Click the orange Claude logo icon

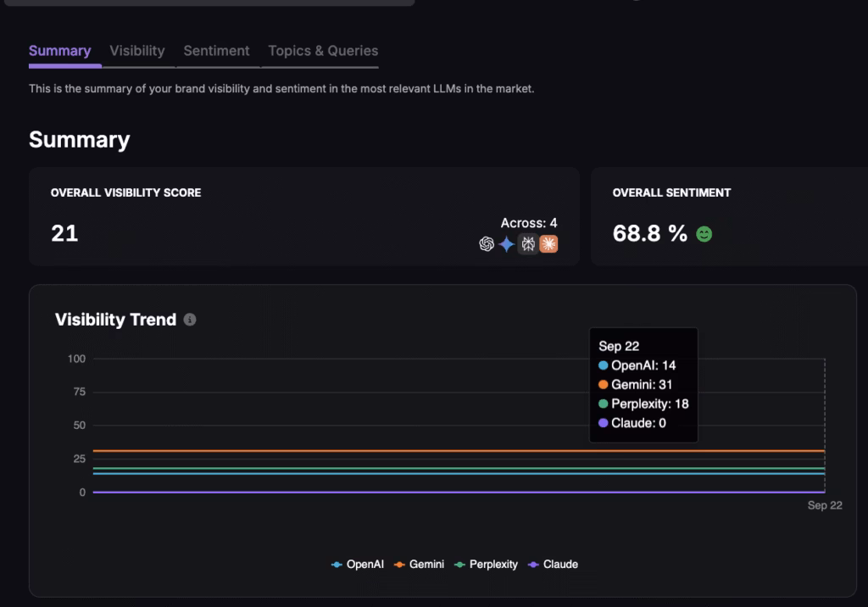(x=548, y=244)
